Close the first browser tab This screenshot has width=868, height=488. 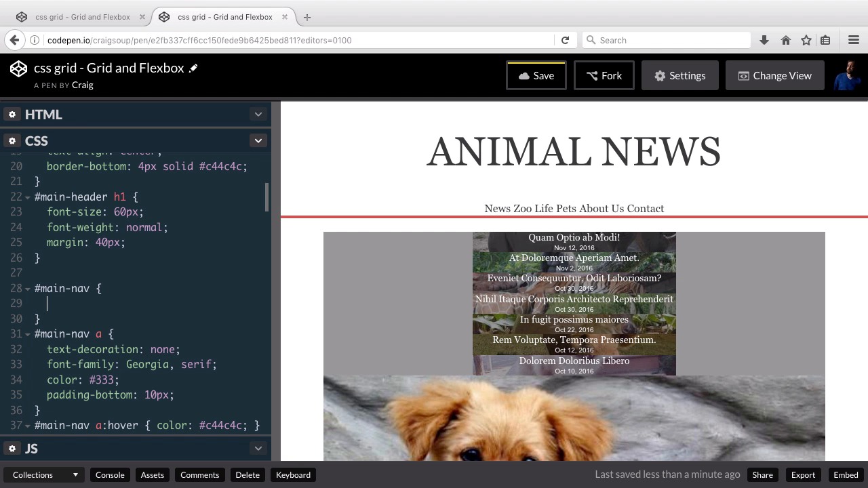click(142, 17)
